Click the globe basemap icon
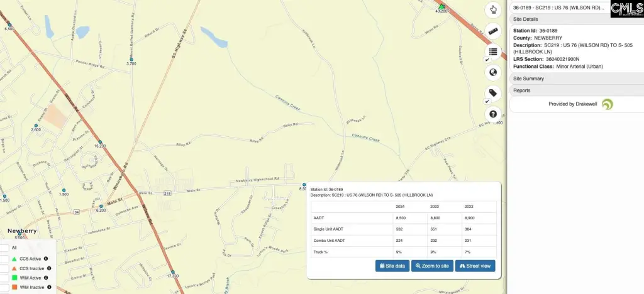 pos(493,72)
